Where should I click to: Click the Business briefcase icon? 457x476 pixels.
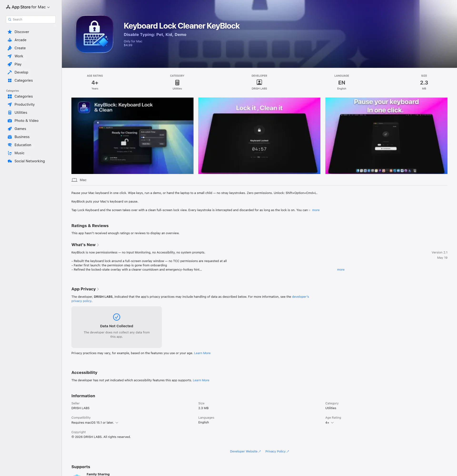click(x=10, y=137)
